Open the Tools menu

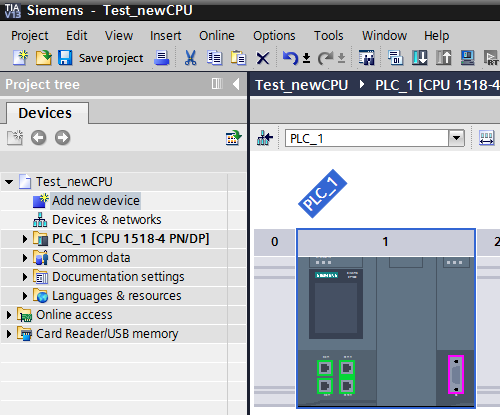pos(329,35)
